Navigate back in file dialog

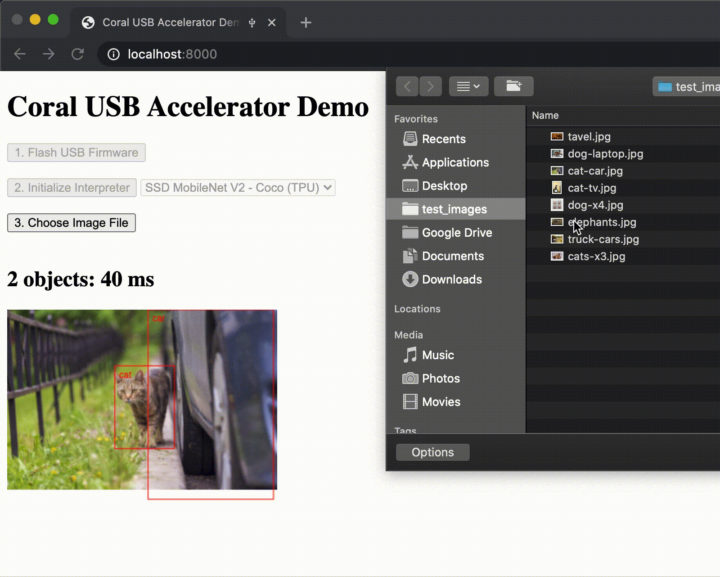point(407,86)
